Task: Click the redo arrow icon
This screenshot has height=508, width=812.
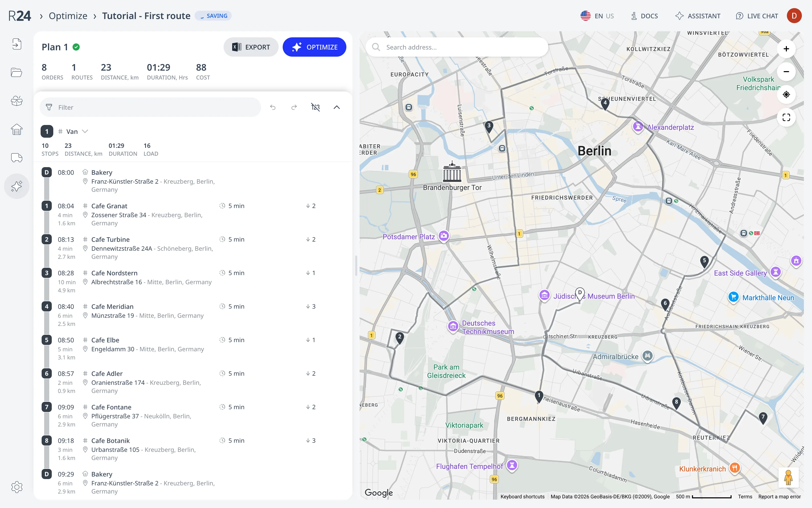Action: (294, 107)
